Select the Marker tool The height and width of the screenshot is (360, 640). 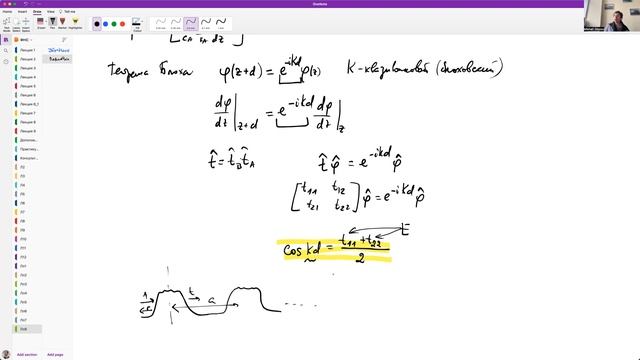[62, 23]
